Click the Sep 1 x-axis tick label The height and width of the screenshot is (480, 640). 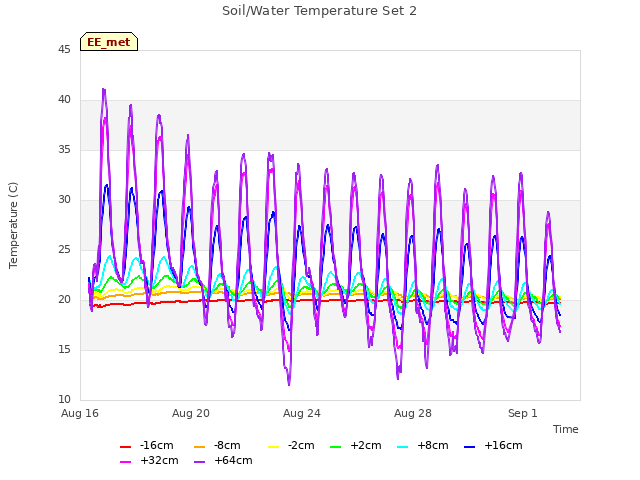tap(522, 413)
